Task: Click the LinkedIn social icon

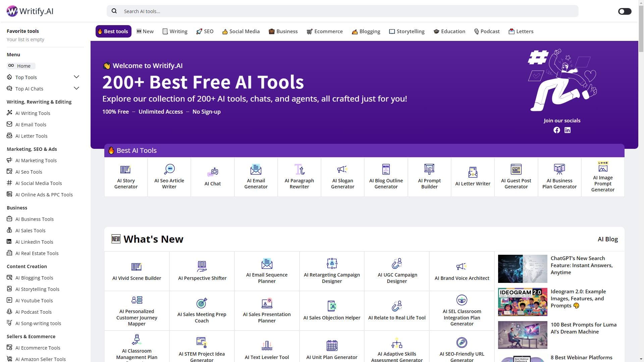Action: (567, 130)
